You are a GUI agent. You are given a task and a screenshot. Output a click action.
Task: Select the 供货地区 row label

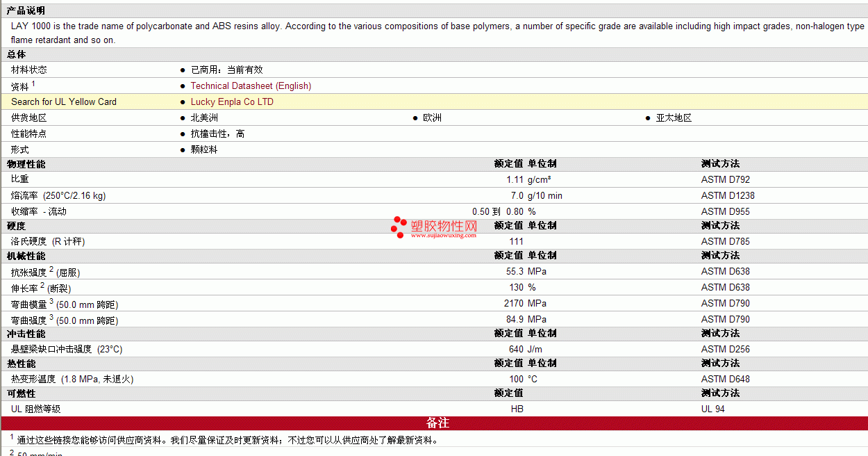tap(29, 118)
